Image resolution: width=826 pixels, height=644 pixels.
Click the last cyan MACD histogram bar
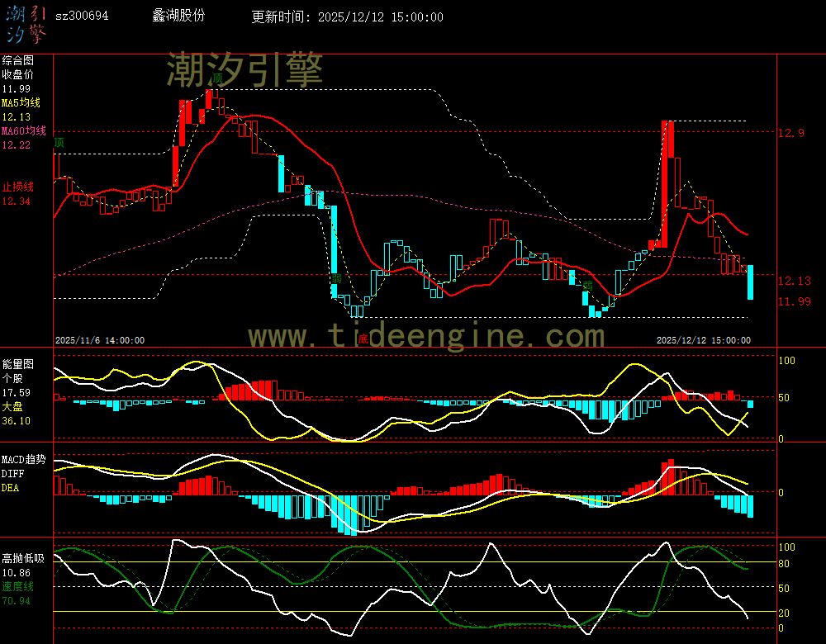tap(751, 505)
